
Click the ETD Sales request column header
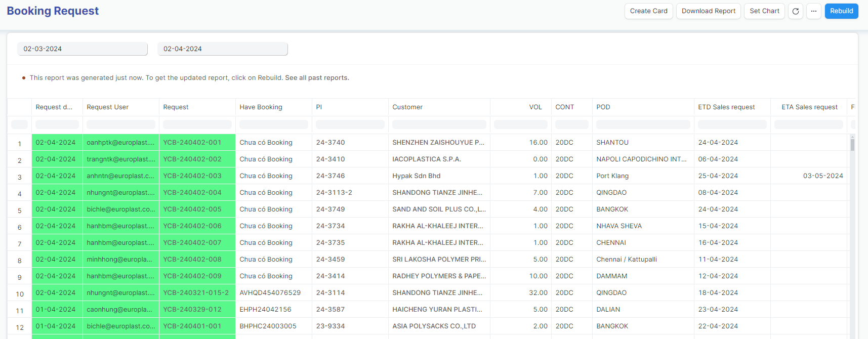tap(726, 107)
